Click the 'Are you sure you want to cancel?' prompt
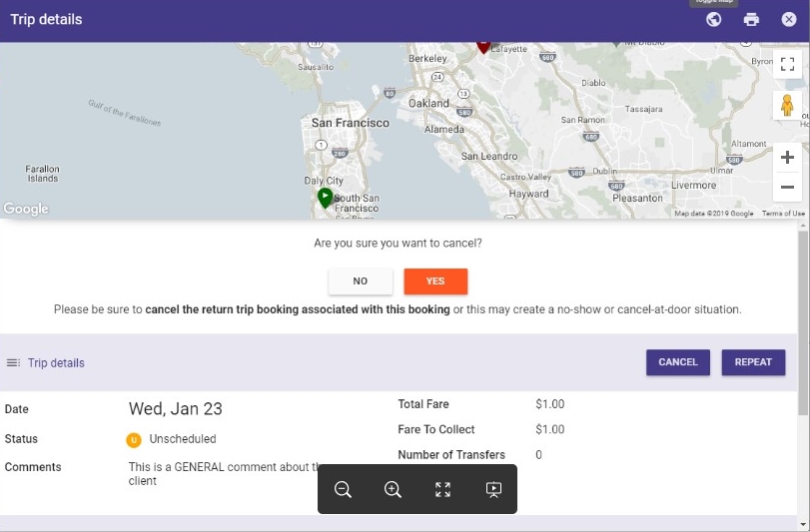This screenshot has height=532, width=810. tap(398, 243)
